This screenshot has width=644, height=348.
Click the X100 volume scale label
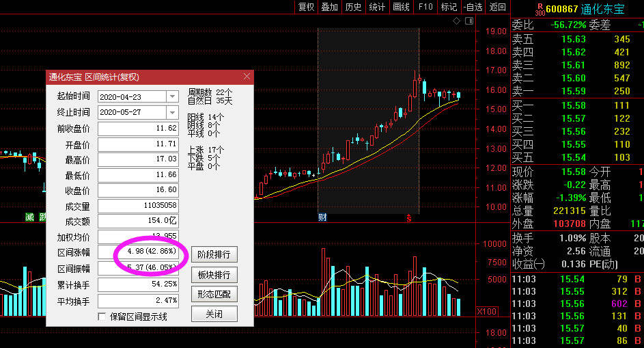(x=486, y=311)
